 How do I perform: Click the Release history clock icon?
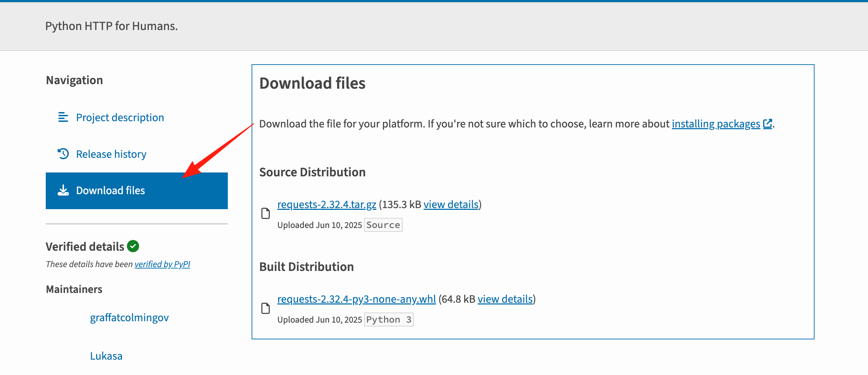[63, 154]
